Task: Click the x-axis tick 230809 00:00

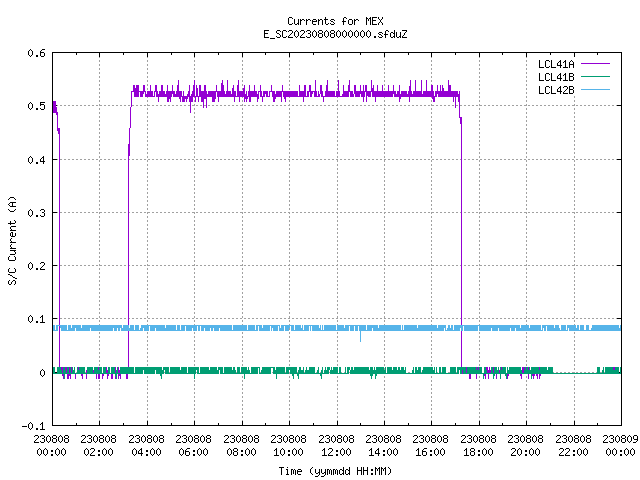Action: coord(620,446)
